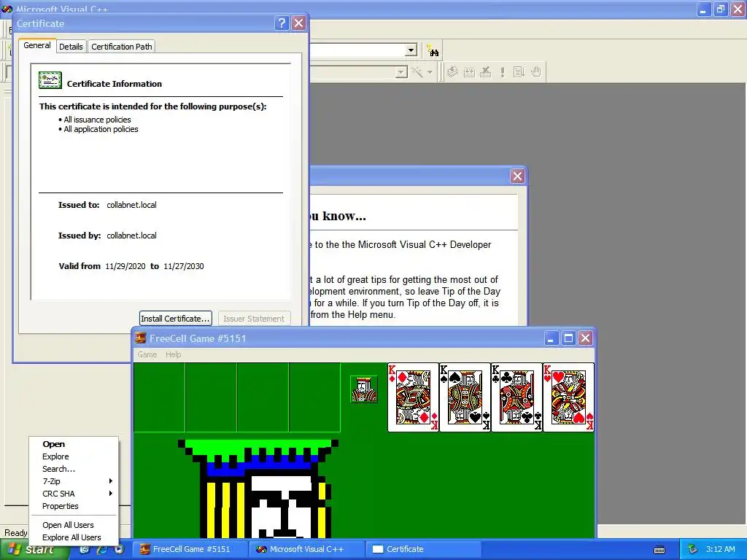The image size is (747, 560).
Task: Open the FreeCell Help menu
Action: 174,354
